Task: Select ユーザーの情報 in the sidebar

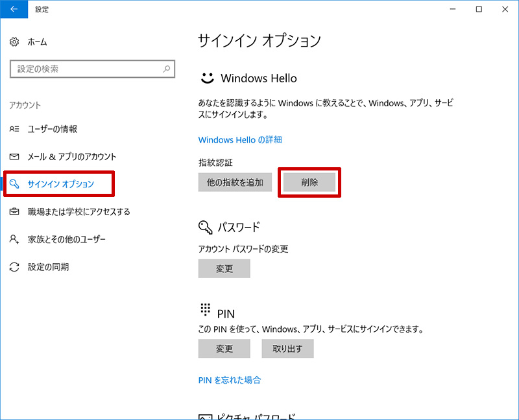Action: point(53,129)
